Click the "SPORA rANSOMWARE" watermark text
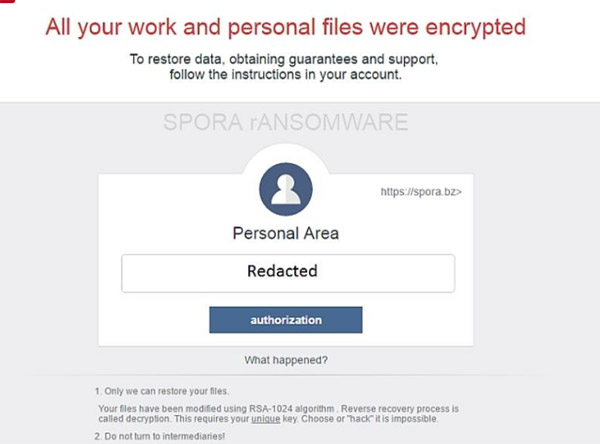 pyautogui.click(x=285, y=123)
